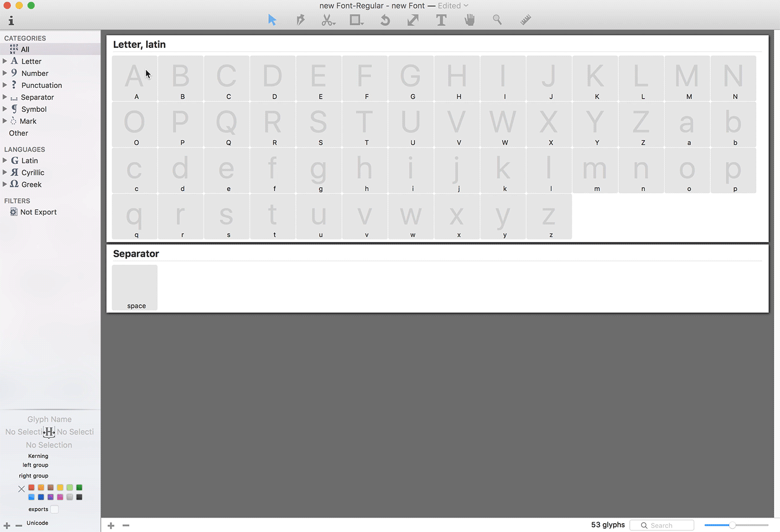Viewport: 780px width, 532px height.
Task: Select the space glyph cell
Action: click(x=135, y=288)
